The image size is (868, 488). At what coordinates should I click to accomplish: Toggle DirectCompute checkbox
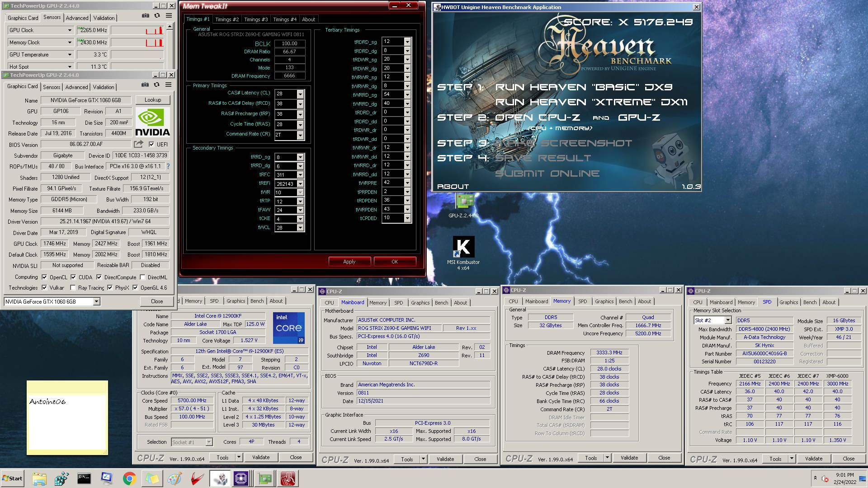click(x=99, y=277)
